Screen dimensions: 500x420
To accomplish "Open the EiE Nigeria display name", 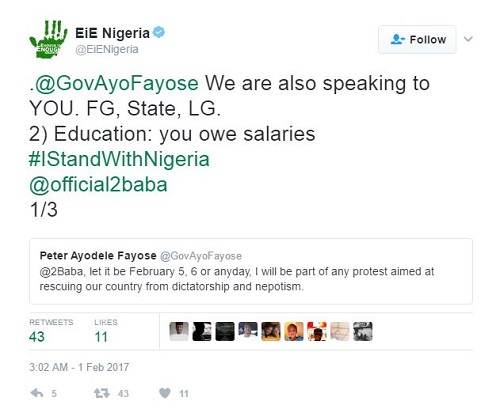I will pyautogui.click(x=112, y=33).
